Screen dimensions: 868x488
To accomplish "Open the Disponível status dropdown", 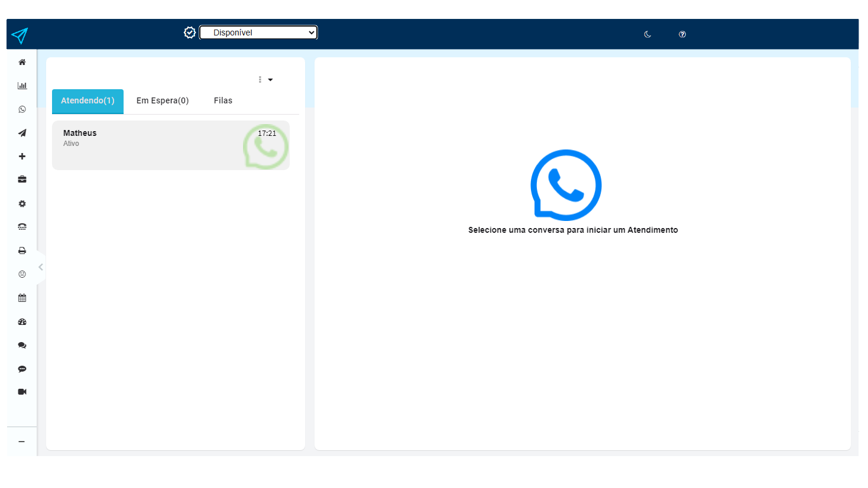I will tap(258, 32).
